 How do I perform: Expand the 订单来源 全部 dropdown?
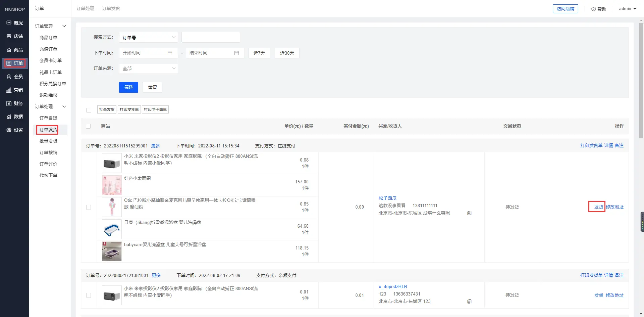tap(148, 69)
